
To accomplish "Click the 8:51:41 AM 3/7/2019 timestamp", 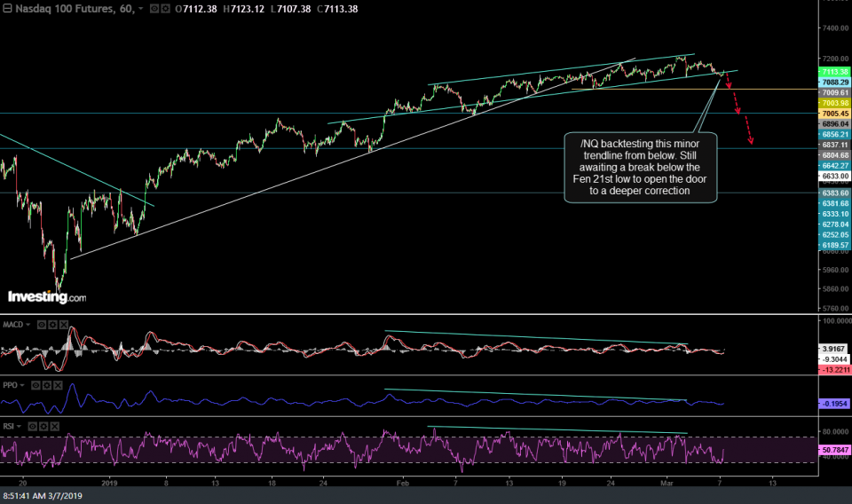I will point(43,495).
